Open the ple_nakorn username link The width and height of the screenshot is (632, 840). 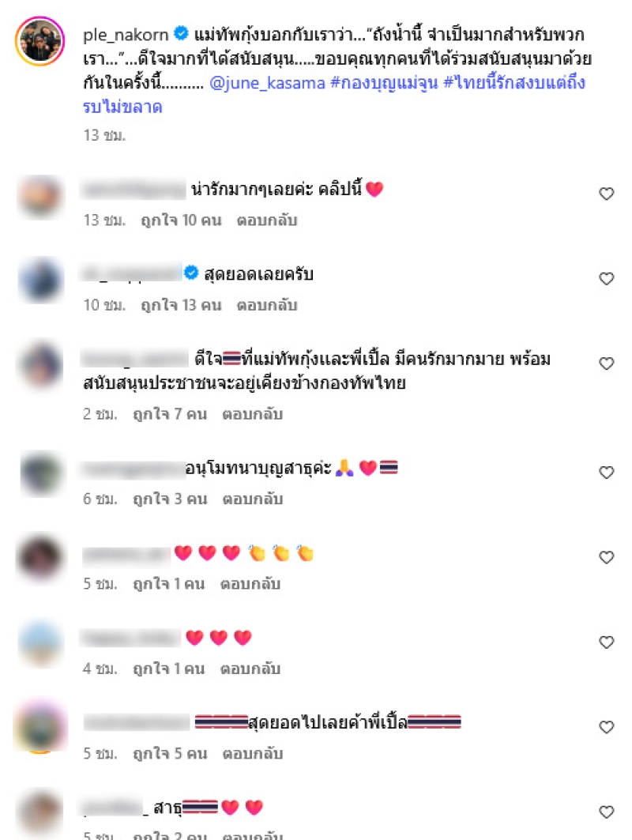pos(126,36)
